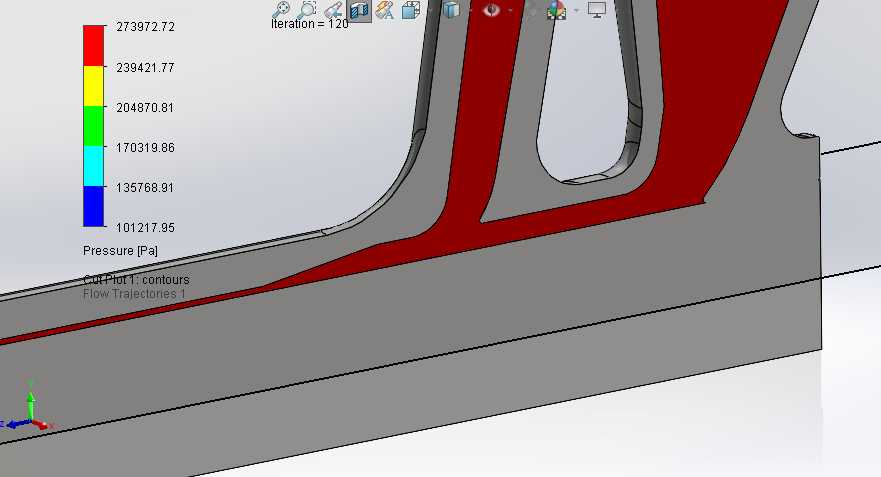Open the View Orientation cube

point(411,10)
